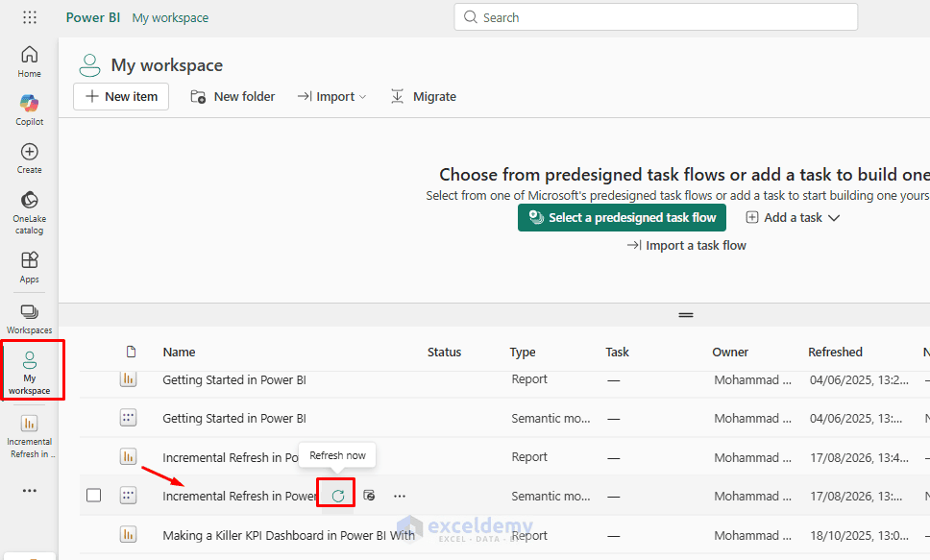Screen dimensions: 930x560
Task: Click the Getting Started report icon
Action: click(128, 379)
